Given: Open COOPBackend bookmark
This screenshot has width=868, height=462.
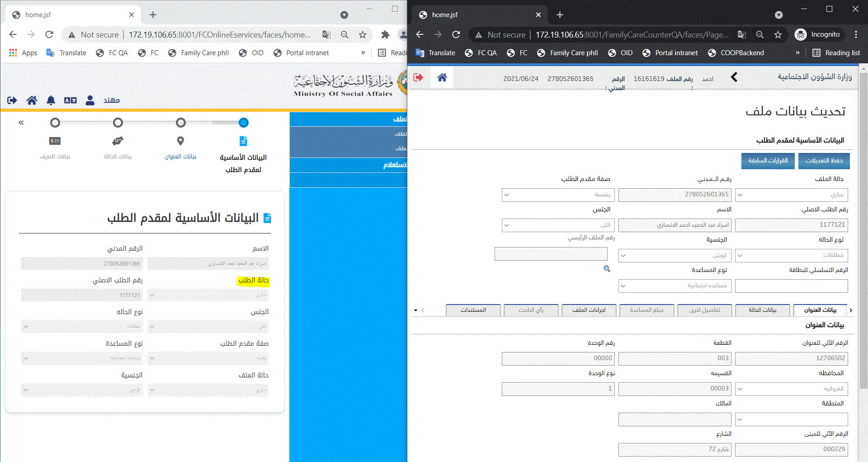Looking at the screenshot, I should (736, 53).
